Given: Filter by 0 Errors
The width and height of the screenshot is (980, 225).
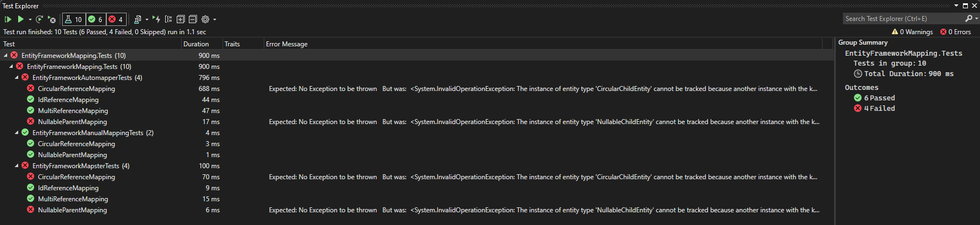Looking at the screenshot, I should pyautogui.click(x=956, y=32).
